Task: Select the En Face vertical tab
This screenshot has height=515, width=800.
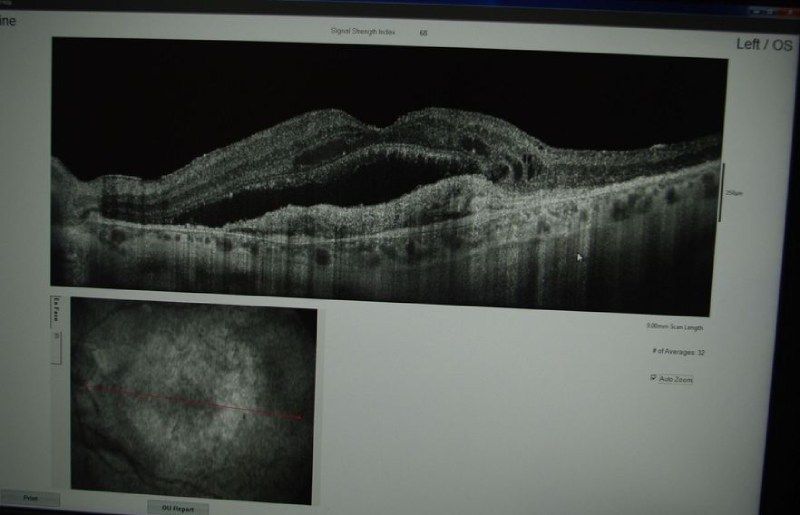Action: click(x=57, y=312)
